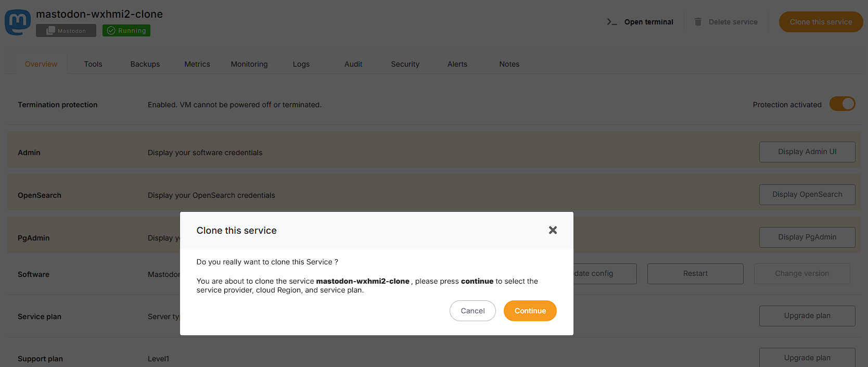Screen dimensions: 868x367
Task: Open the Metrics tab
Action: click(197, 64)
